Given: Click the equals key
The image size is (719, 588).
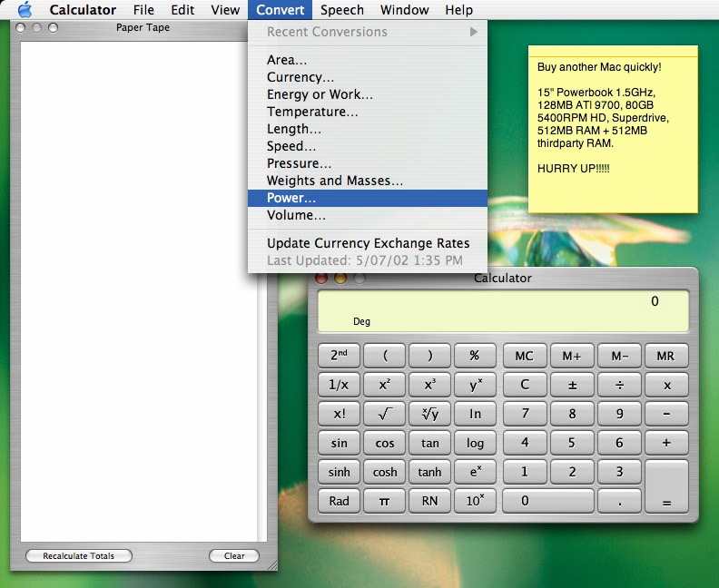Looking at the screenshot, I should coord(666,486).
